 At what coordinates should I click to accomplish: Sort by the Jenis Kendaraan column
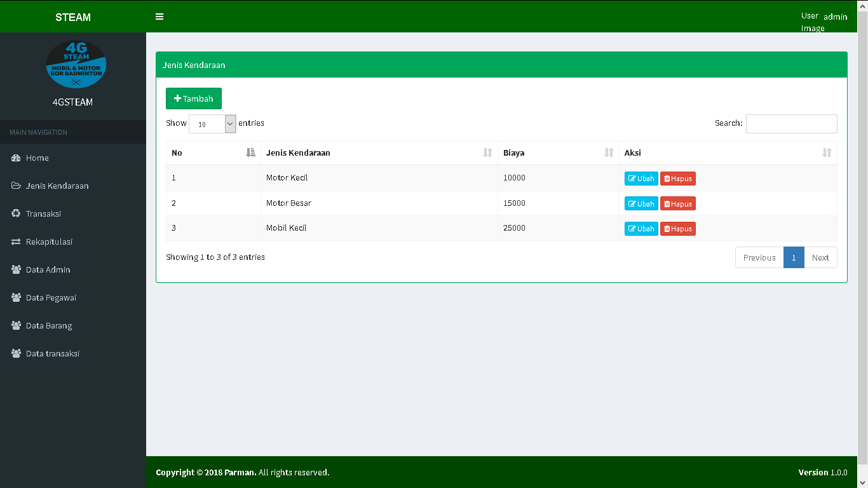pos(379,152)
